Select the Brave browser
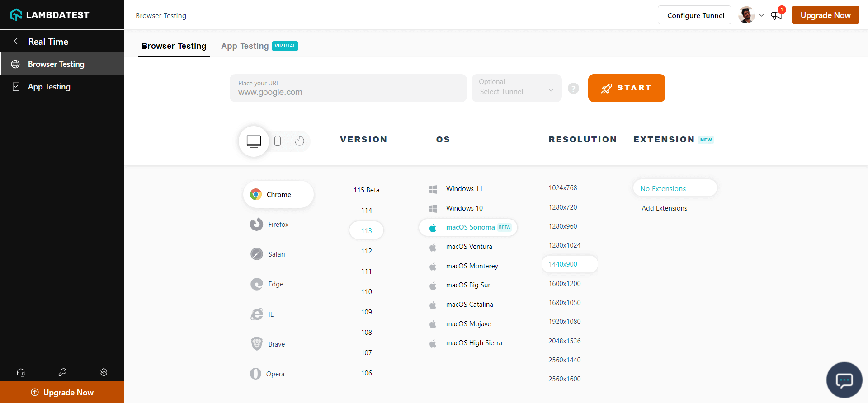The height and width of the screenshot is (403, 868). (x=268, y=344)
